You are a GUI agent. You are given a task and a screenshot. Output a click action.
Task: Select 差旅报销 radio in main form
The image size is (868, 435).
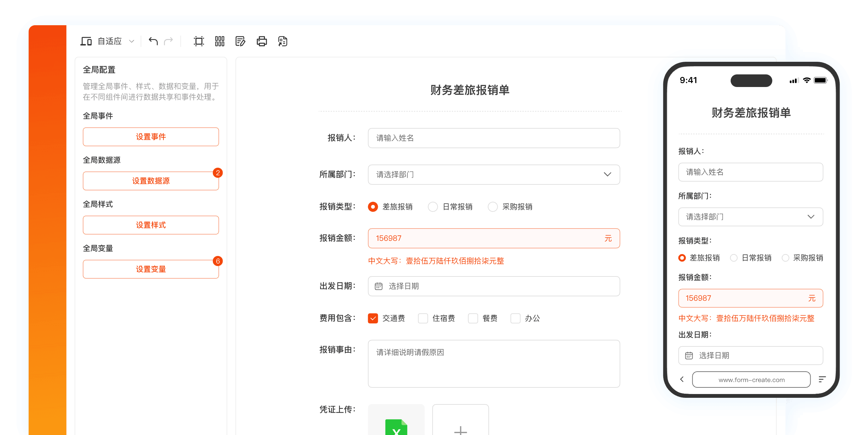pyautogui.click(x=373, y=207)
